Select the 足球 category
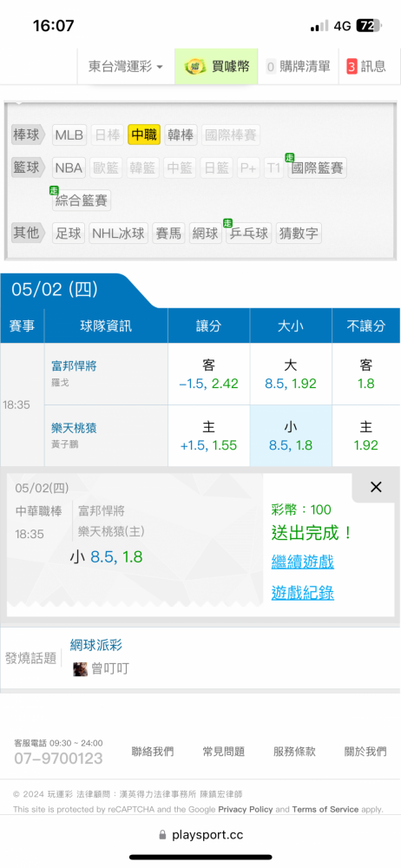Viewport: 401px width, 868px height. 69,233
